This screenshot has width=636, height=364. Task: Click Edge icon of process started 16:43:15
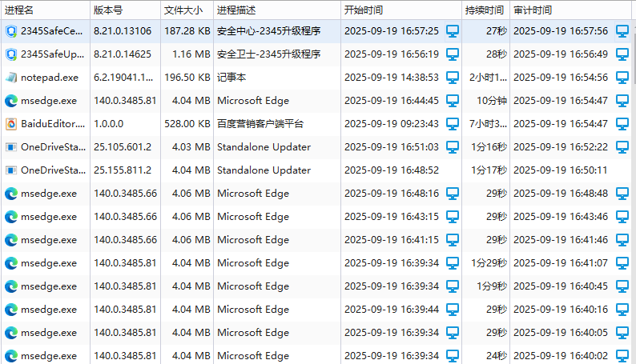11,217
